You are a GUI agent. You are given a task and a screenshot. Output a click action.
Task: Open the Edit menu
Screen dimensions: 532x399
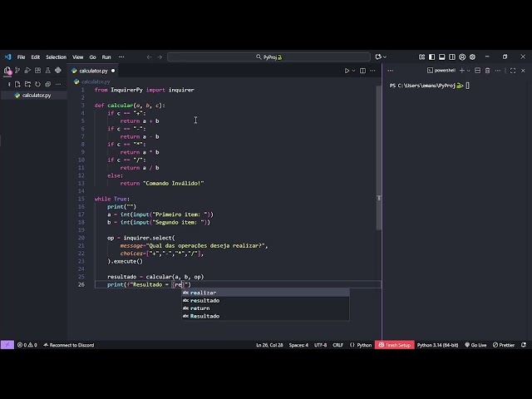pyautogui.click(x=35, y=57)
